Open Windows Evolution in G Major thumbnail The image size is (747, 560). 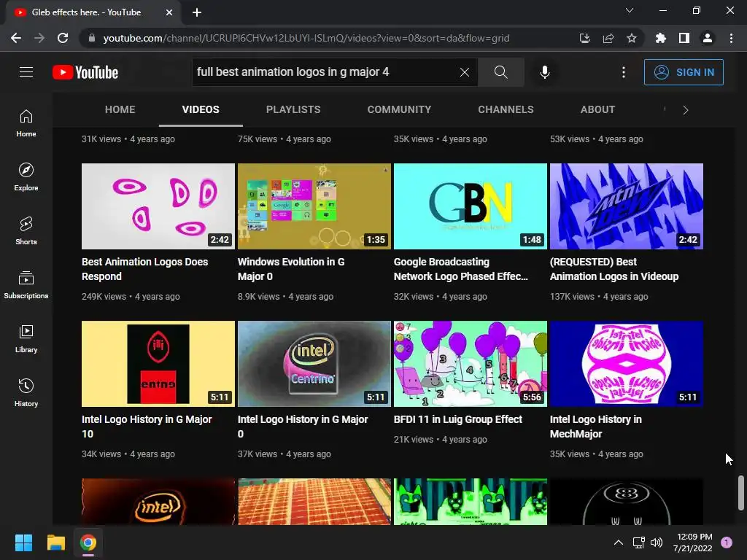[314, 206]
